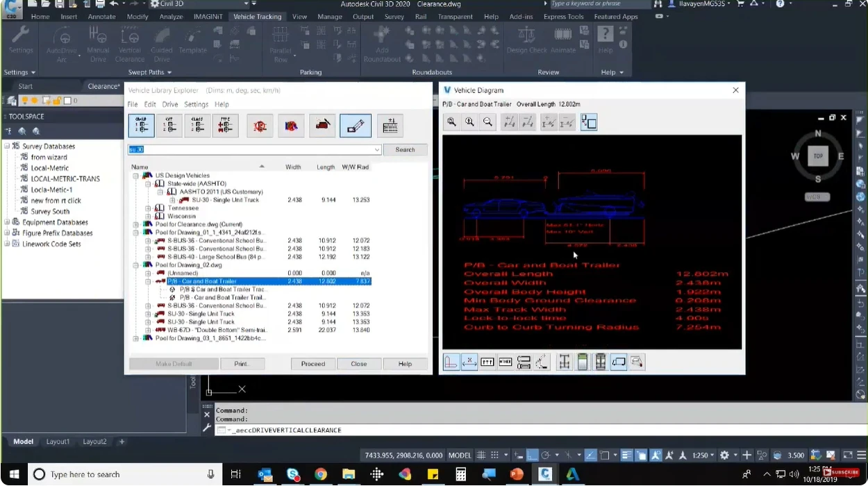Select the Guided Drive tool
The width and height of the screenshot is (868, 486).
pyautogui.click(x=162, y=44)
